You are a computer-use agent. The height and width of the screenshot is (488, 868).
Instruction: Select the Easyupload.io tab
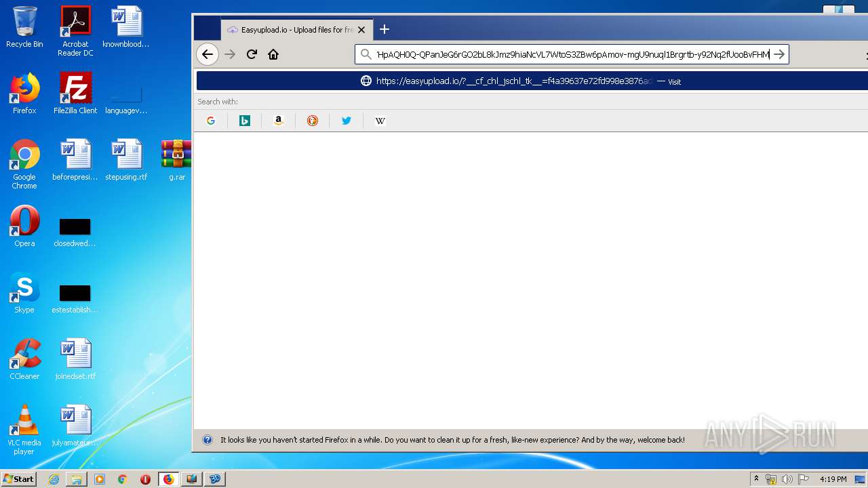pos(296,30)
